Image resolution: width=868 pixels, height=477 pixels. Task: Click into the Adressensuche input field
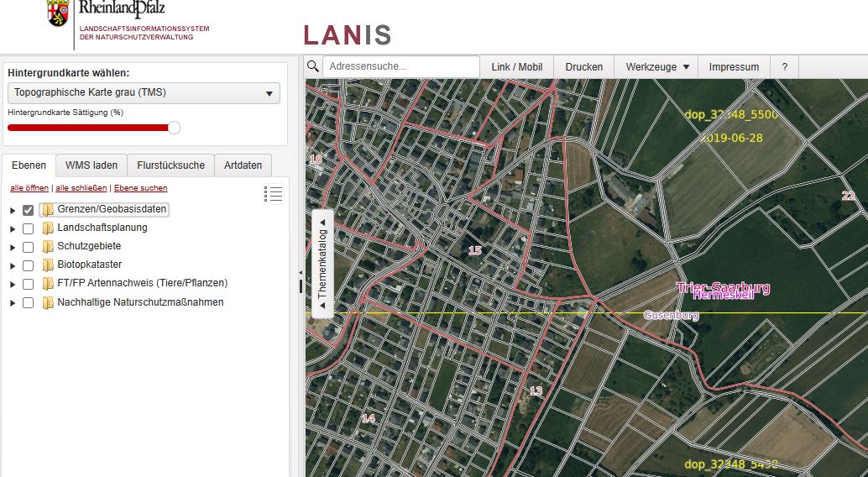pos(400,66)
